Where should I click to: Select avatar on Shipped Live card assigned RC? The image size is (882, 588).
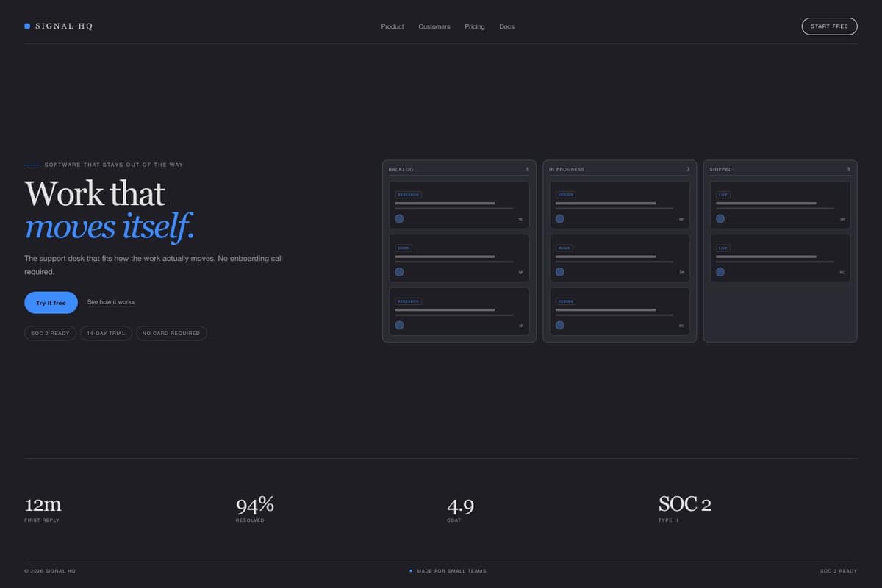pos(720,272)
